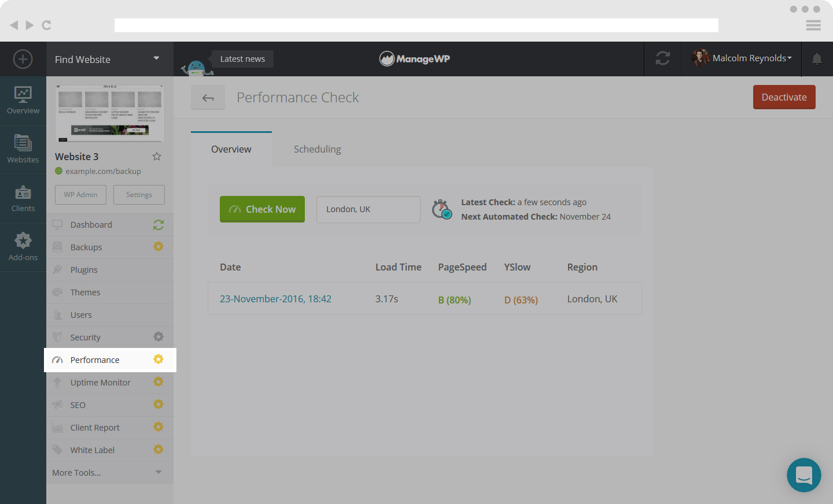Click the SEO add-on gear badge
The height and width of the screenshot is (504, 833).
159,405
